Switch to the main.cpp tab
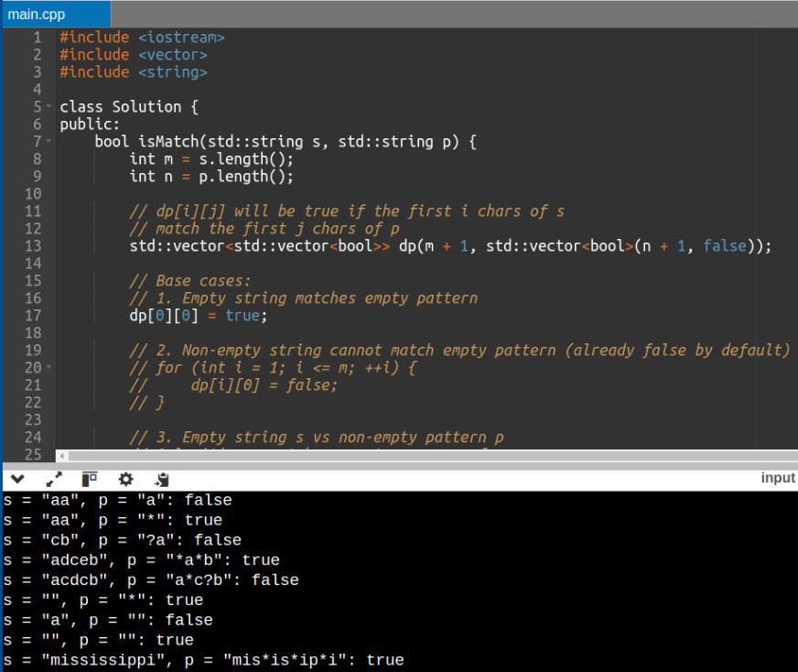798x672 pixels. (56, 15)
